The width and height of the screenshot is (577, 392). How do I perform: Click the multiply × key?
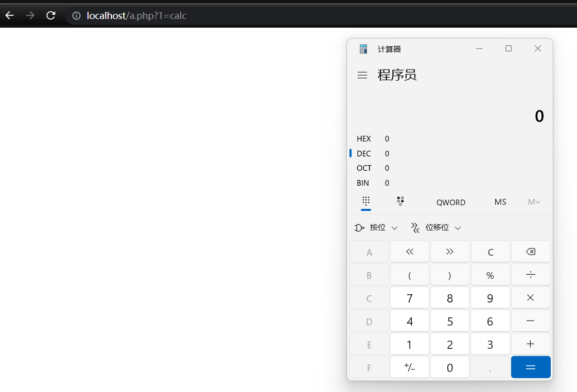(531, 298)
